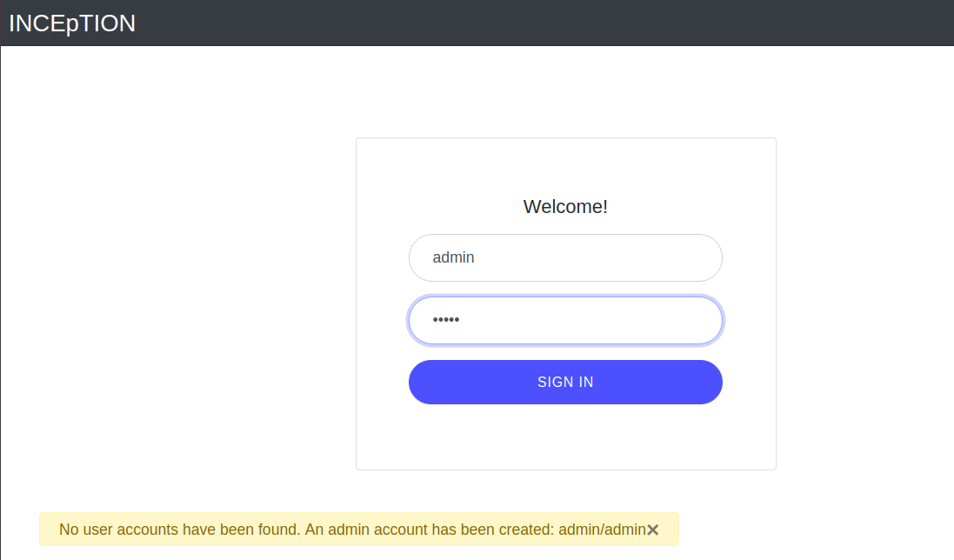Click the login form card area
This screenshot has width=954, height=560.
[565, 435]
